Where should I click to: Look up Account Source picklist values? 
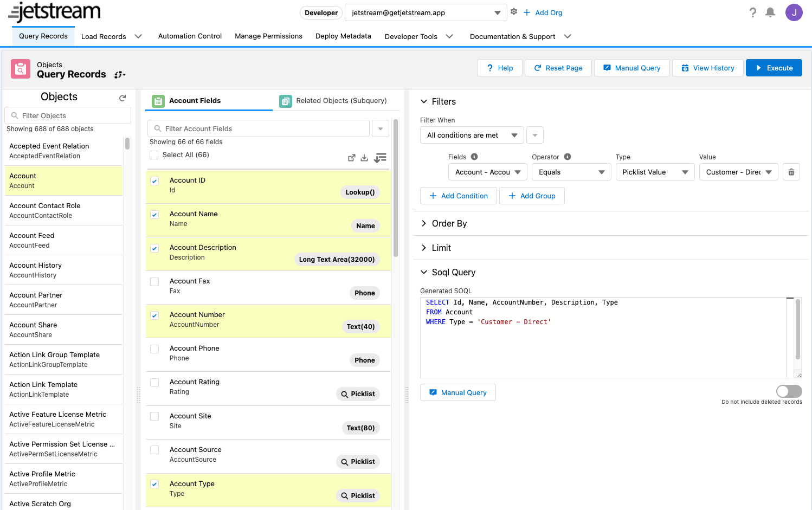358,462
